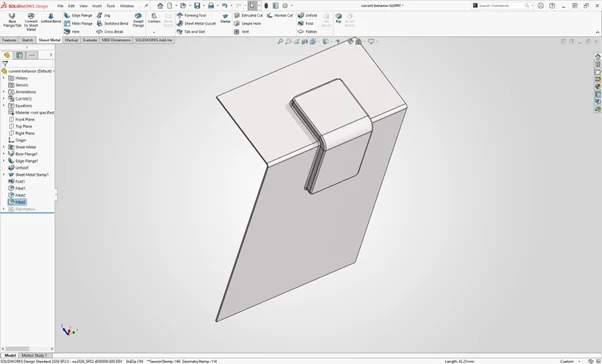Click the Unfold tool
The image size is (602, 364).
pos(307,15)
